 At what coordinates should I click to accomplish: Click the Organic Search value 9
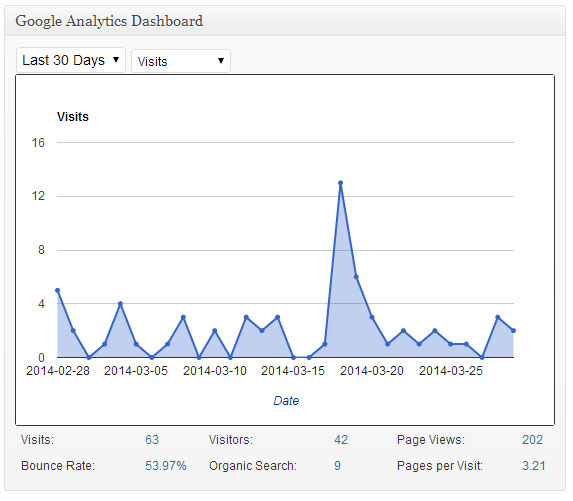338,466
